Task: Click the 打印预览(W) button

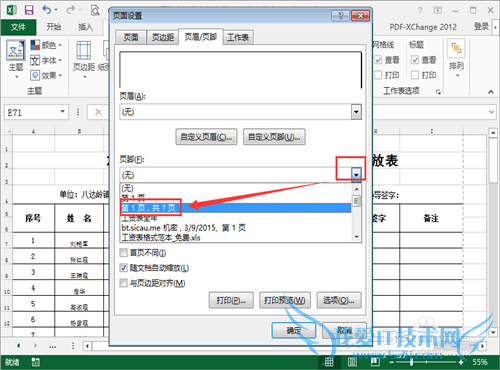Action: click(x=285, y=301)
